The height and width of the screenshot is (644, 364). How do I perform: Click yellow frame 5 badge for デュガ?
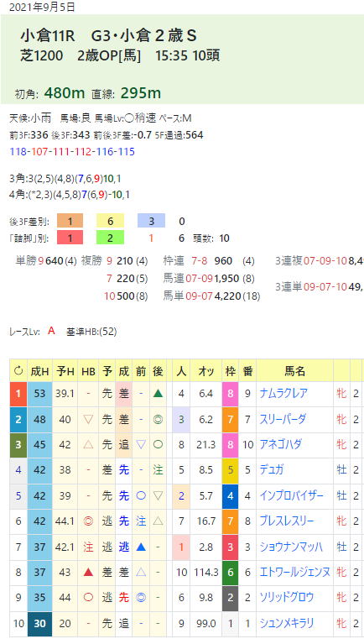point(230,470)
